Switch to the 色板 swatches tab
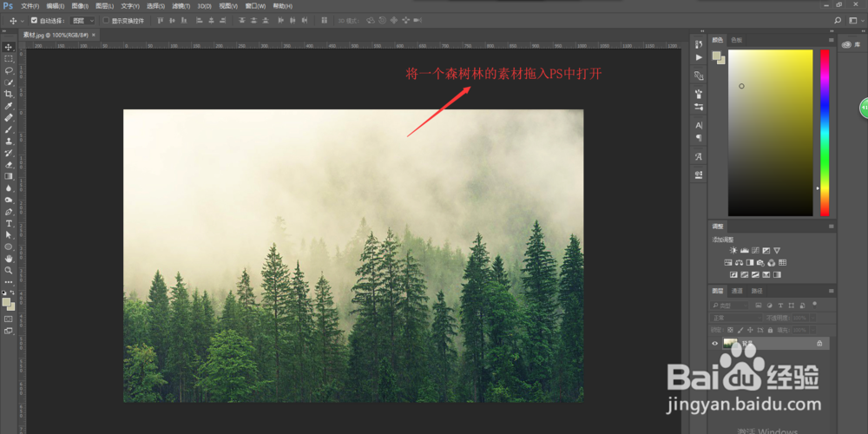The image size is (868, 434). [736, 40]
